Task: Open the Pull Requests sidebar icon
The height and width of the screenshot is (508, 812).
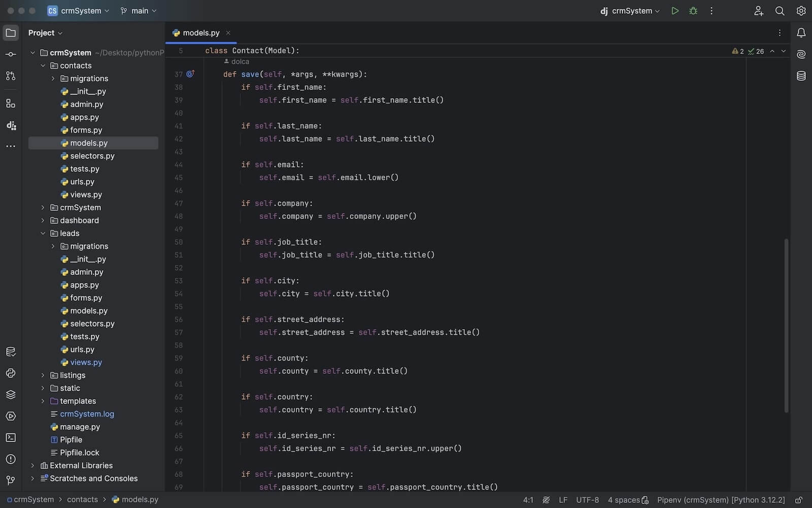Action: tap(11, 76)
